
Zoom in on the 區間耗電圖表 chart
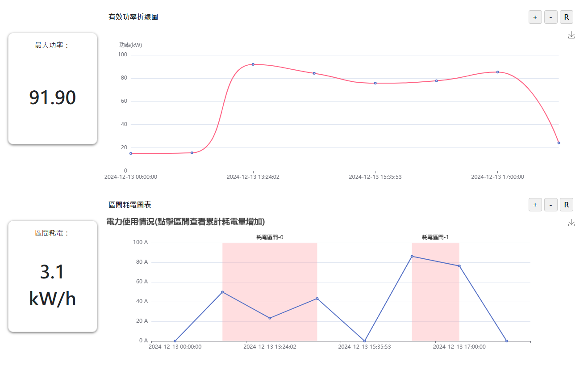coord(535,204)
